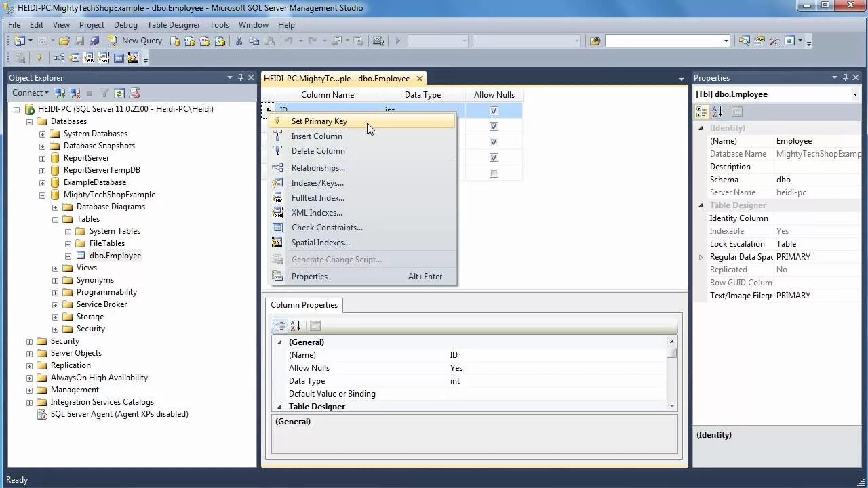Screen dimensions: 868x488
Task: Select the Database Diagrams folder
Action: tap(111, 207)
